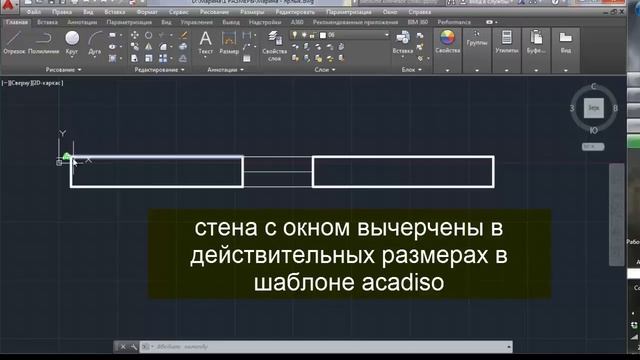Screen dimensions: 640x360
Task: Expand the Аннотации panel
Action: pyautogui.click(x=225, y=70)
